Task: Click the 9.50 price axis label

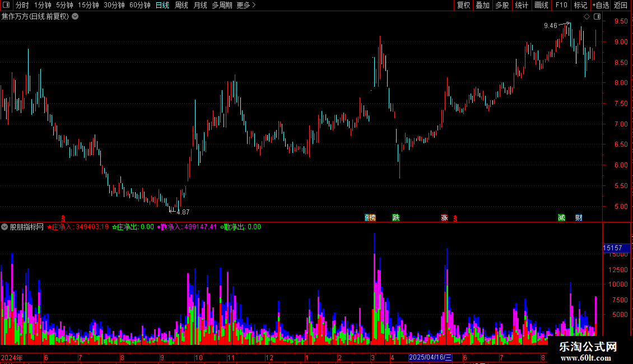Action: [x=621, y=21]
